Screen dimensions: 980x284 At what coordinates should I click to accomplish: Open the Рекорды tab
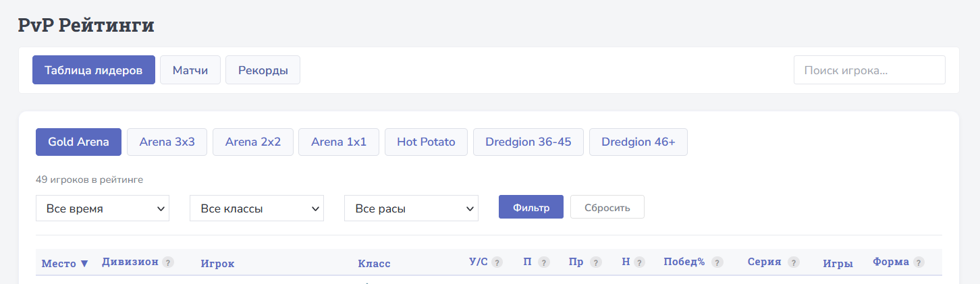click(x=263, y=70)
